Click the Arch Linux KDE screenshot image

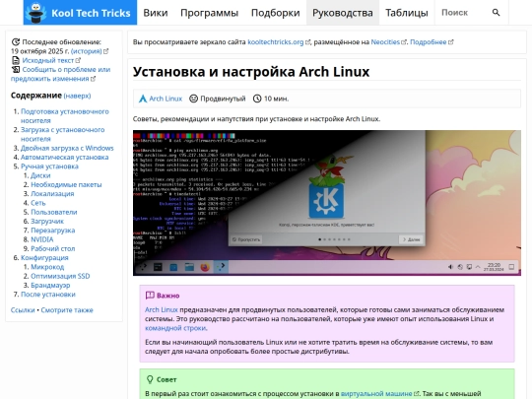click(327, 203)
